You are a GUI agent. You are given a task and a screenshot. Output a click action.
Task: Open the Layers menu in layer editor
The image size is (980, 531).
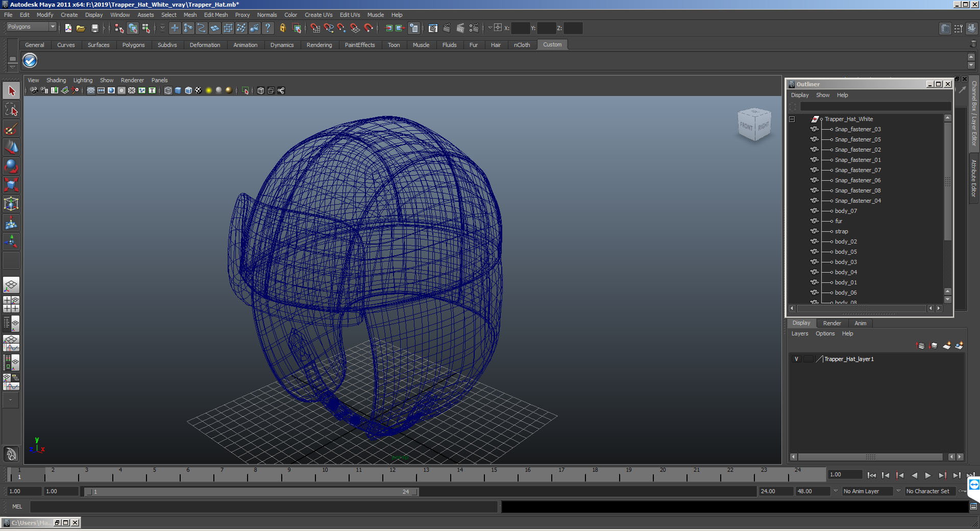(800, 333)
